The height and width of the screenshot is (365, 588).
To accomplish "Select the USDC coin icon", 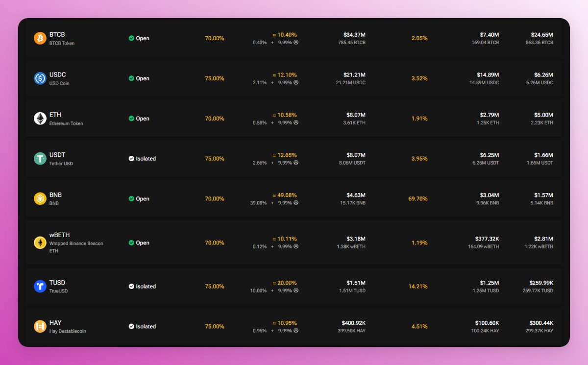I will [40, 78].
